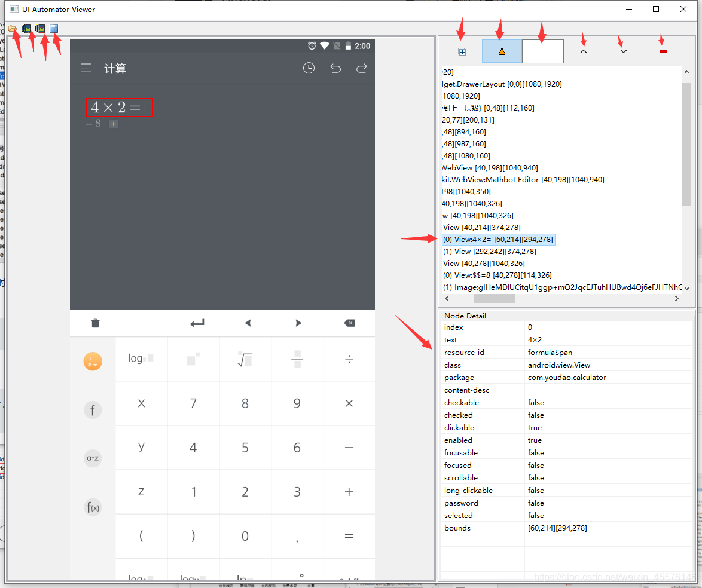The image size is (702, 588).
Task: Select the round f function-category button
Action: click(x=93, y=410)
